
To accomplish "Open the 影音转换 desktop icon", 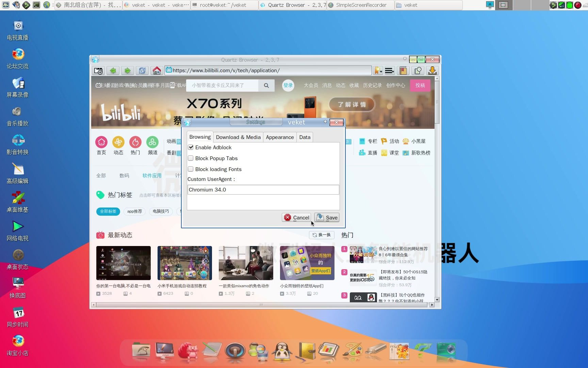I will point(18,145).
